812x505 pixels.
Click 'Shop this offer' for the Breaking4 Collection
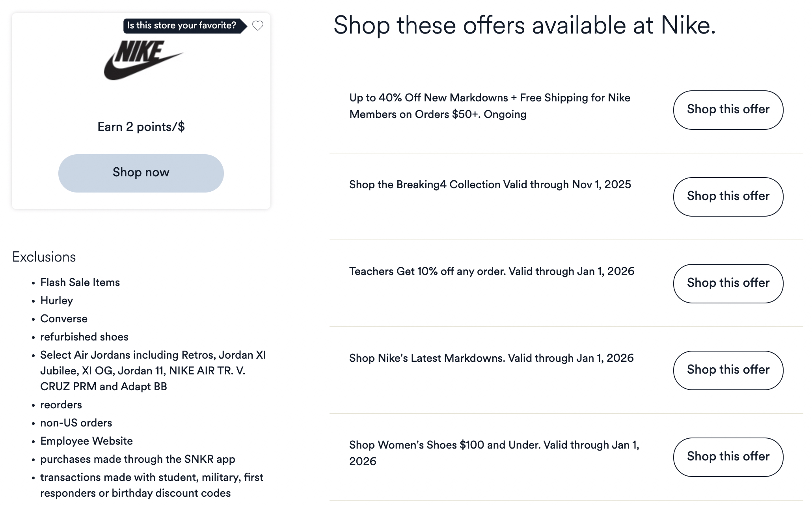tap(728, 196)
